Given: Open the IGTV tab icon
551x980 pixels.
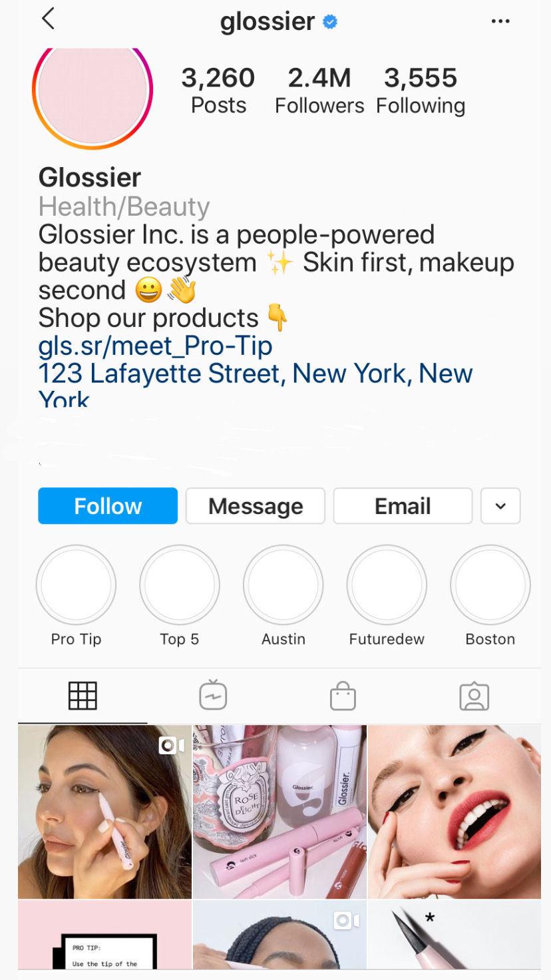Looking at the screenshot, I should pos(213,696).
